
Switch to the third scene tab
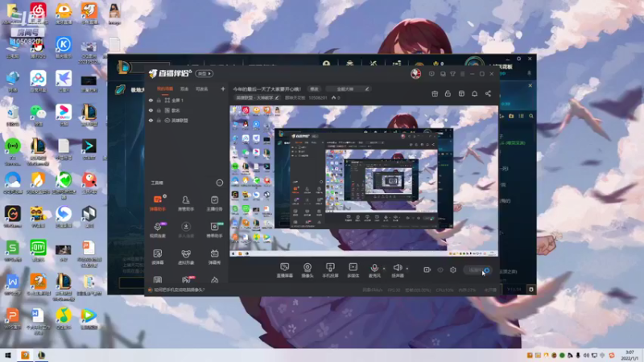pyautogui.click(x=202, y=89)
